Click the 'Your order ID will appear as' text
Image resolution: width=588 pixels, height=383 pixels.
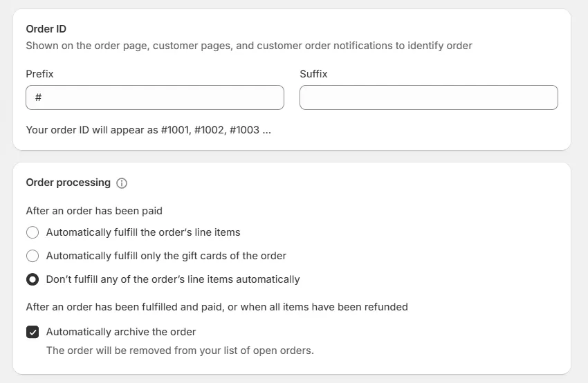pos(149,130)
